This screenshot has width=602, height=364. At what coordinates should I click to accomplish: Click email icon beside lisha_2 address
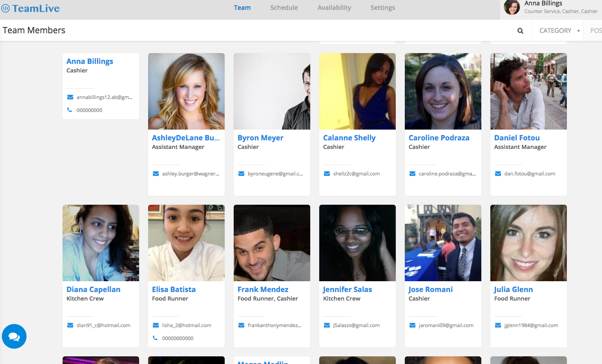[155, 325]
